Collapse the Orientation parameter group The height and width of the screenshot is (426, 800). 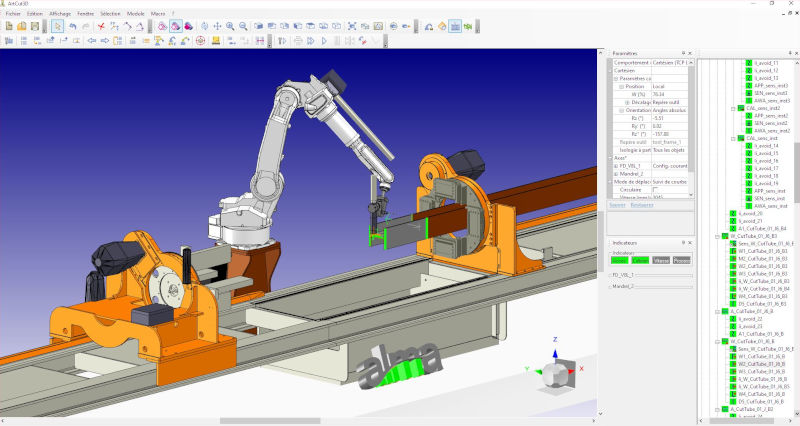click(615, 109)
